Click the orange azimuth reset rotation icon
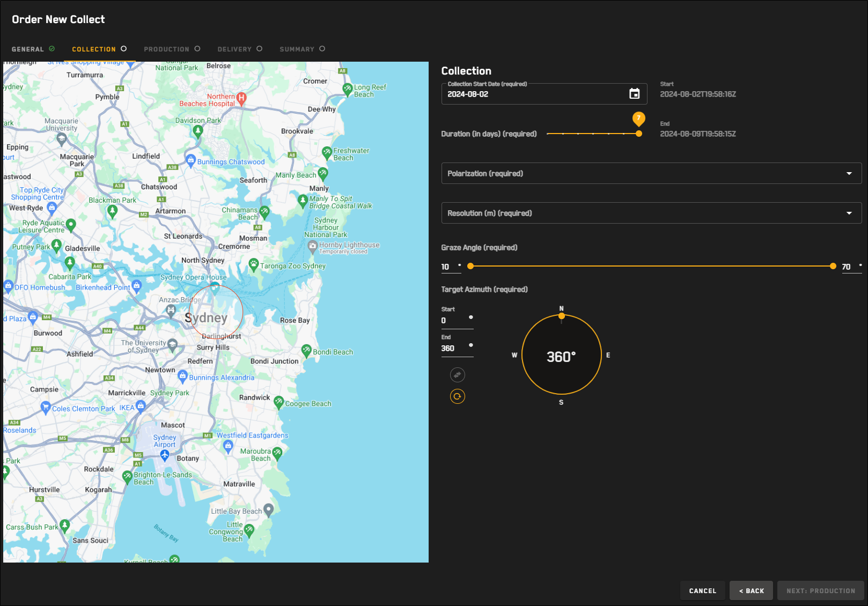Screen dimensions: 868x606 click(457, 396)
